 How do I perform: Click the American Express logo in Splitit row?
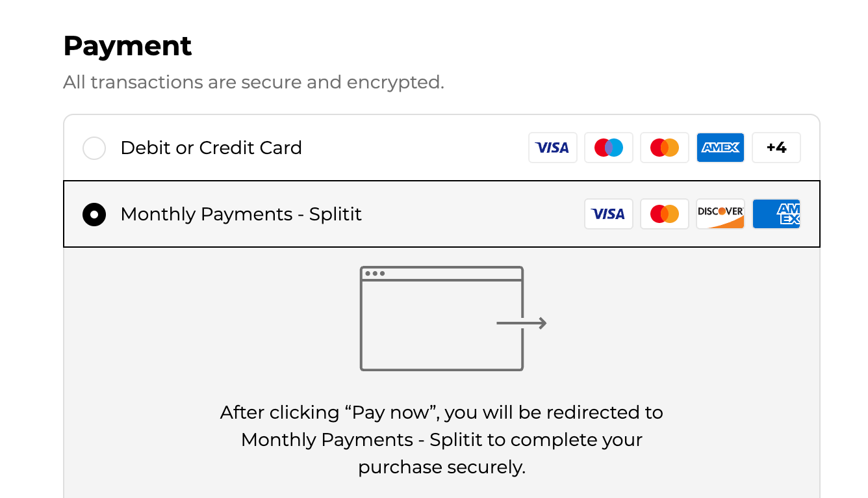(776, 214)
